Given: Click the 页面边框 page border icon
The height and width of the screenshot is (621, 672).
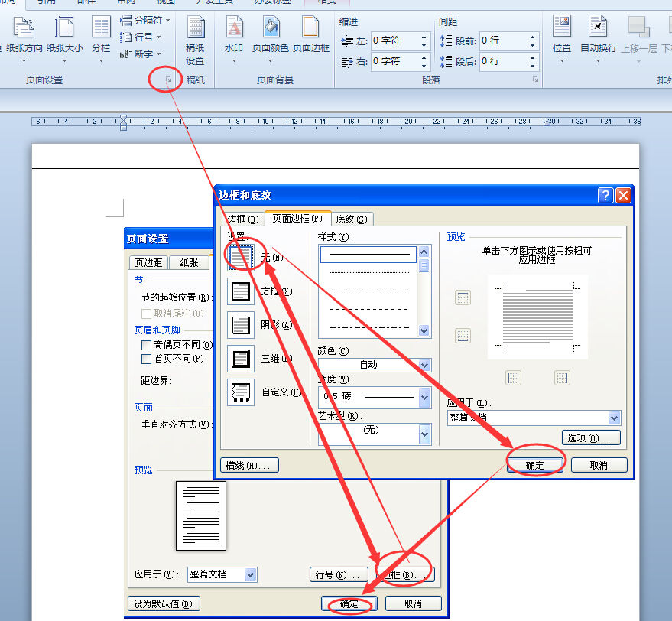Looking at the screenshot, I should point(311,34).
